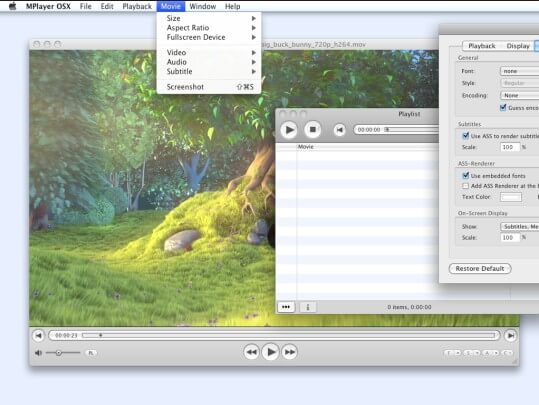The image size is (539, 405).
Task: Disable Use embedded fonts checkbox
Action: (x=465, y=175)
